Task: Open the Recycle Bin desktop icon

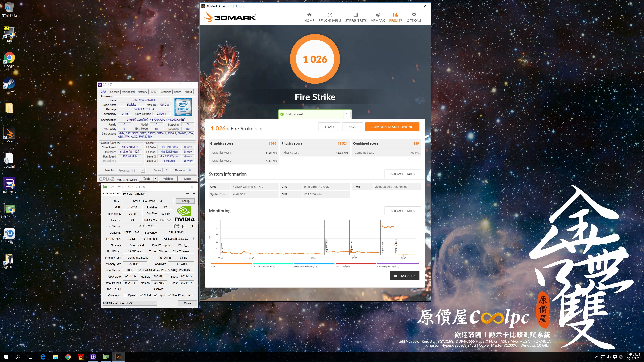Action: point(9,10)
